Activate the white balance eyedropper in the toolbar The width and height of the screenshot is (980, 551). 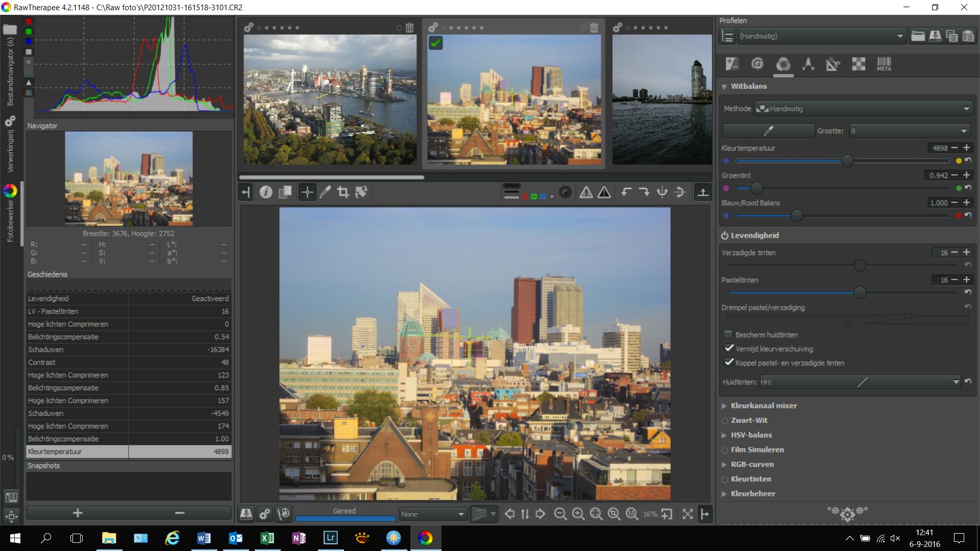coord(325,192)
